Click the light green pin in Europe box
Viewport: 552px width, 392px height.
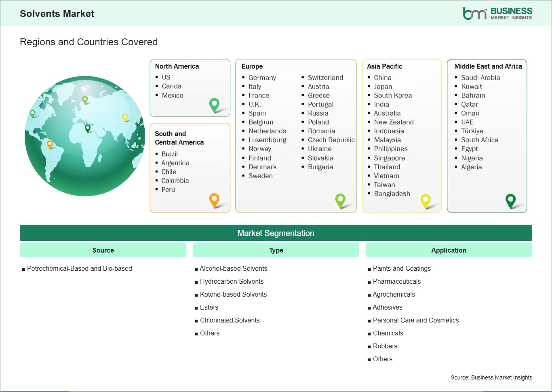[x=340, y=200]
